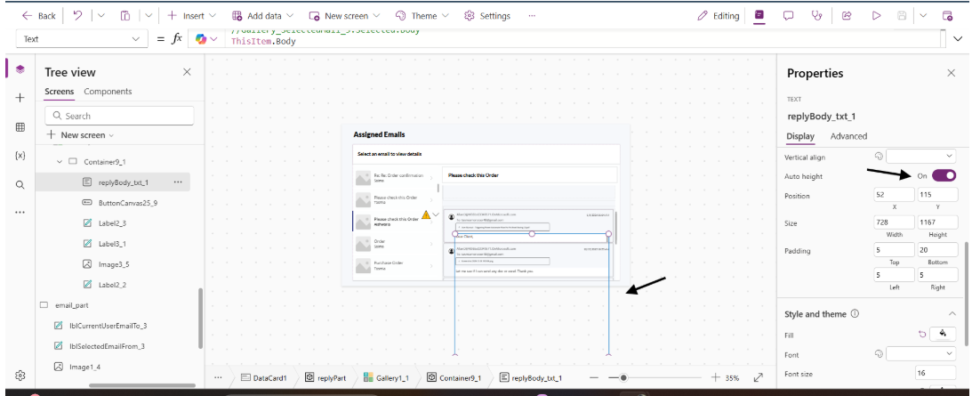
Task: Open sidebar Settings gear at bottom left
Action: [x=20, y=375]
